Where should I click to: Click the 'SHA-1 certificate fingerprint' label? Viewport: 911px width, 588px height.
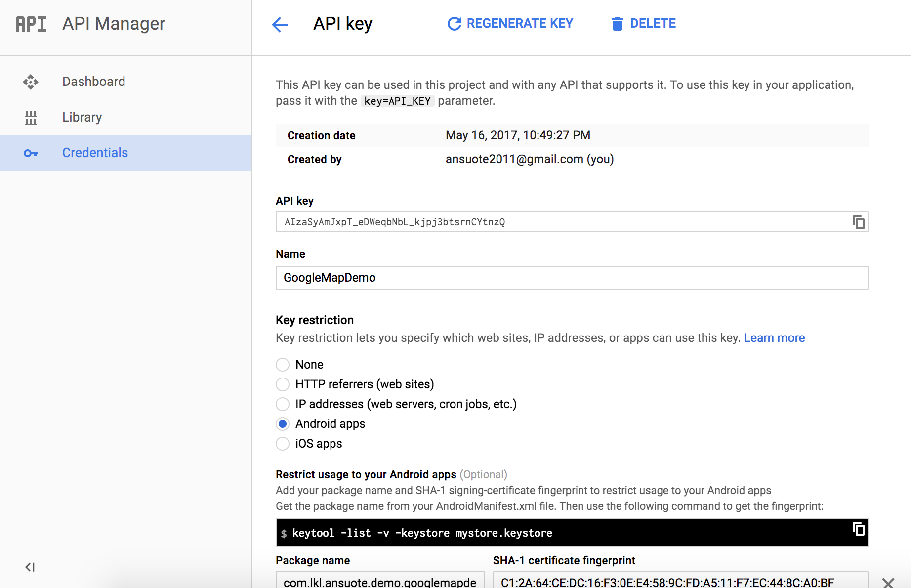point(564,560)
